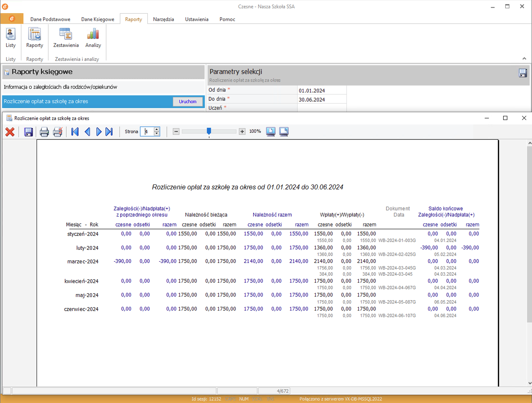Jump to last report page
The width and height of the screenshot is (532, 403).
pos(109,132)
